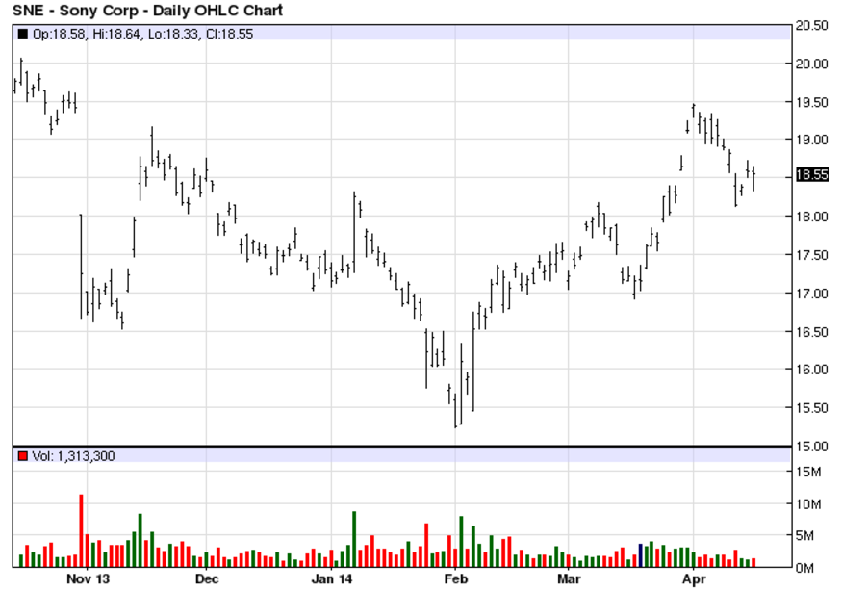
Task: Click the black square legend marker beside Op:18.58
Action: [22, 34]
